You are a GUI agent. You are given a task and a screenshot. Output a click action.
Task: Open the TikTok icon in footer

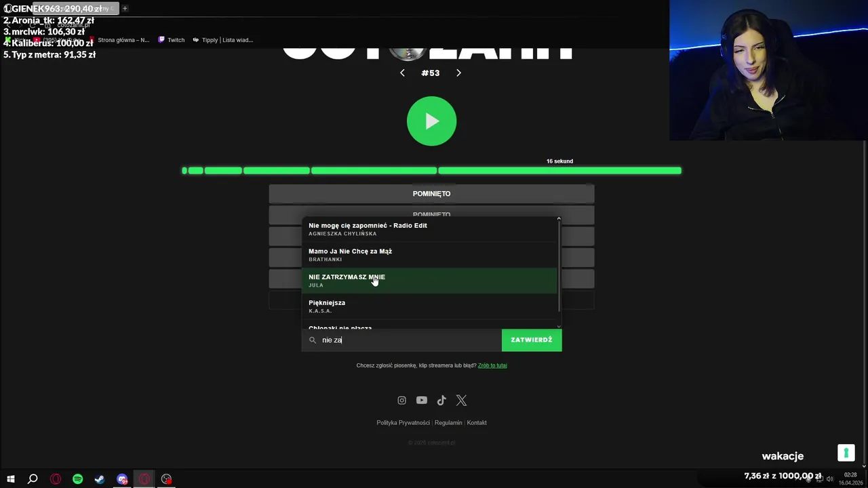tap(441, 401)
